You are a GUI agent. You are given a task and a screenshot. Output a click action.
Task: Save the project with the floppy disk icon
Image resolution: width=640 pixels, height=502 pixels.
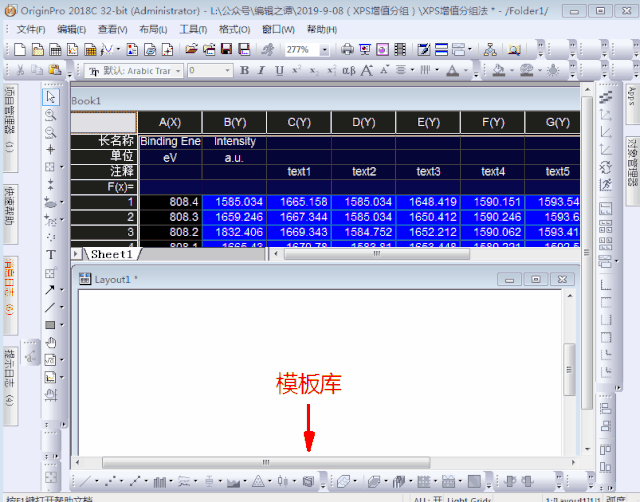tap(226, 50)
